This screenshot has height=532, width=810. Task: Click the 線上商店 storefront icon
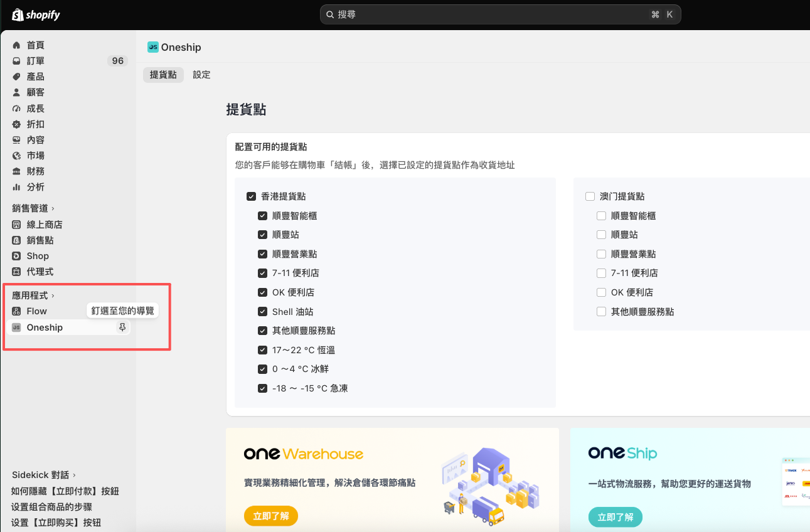pyautogui.click(x=16, y=225)
